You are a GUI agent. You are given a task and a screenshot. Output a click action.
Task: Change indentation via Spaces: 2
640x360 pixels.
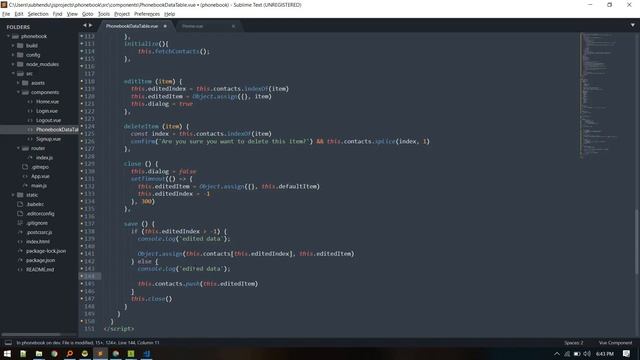tap(573, 343)
